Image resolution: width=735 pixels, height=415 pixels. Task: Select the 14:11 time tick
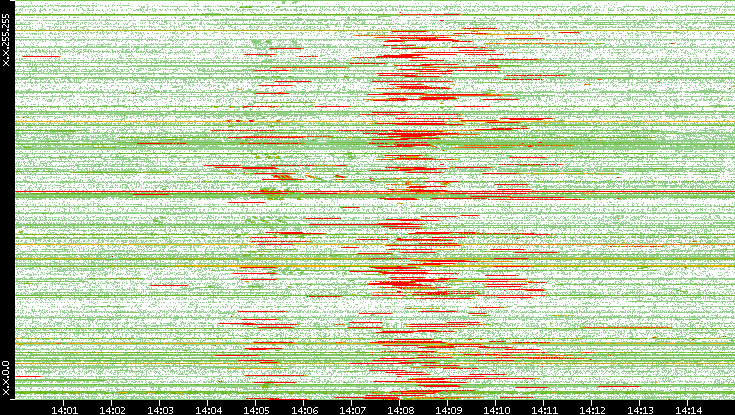click(x=544, y=408)
